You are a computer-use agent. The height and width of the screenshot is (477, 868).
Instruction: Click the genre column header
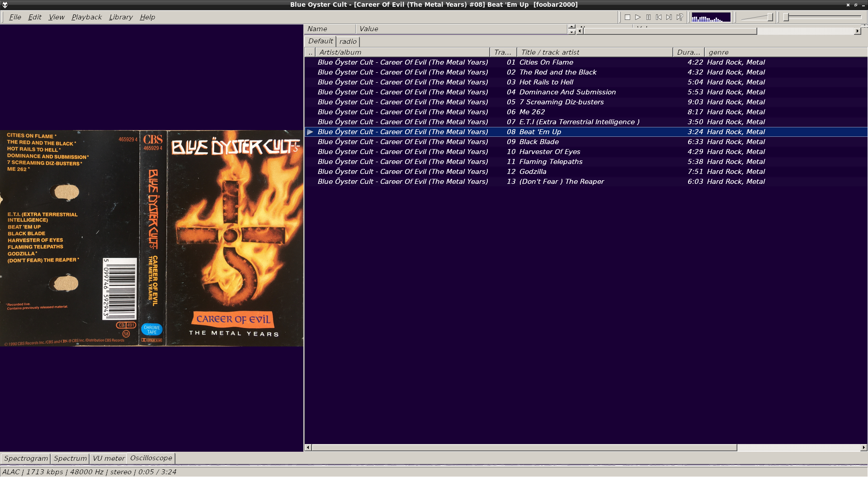[x=786, y=52]
